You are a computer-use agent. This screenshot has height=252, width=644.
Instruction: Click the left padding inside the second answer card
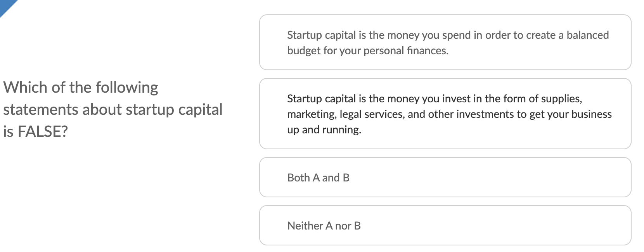tap(273, 114)
